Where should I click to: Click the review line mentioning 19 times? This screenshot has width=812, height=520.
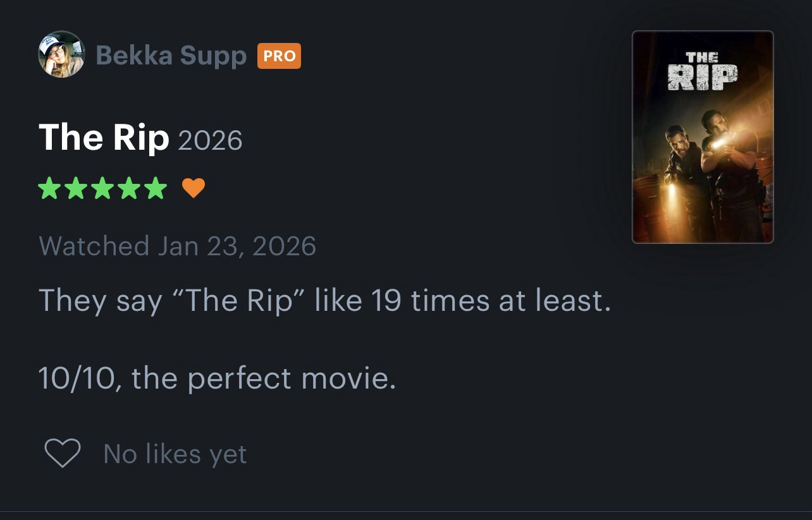click(324, 300)
